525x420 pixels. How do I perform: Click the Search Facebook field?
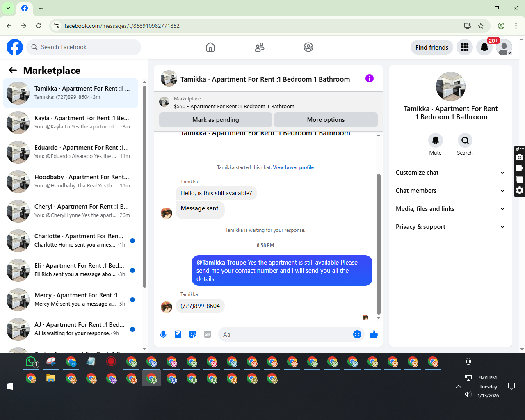tap(84, 47)
